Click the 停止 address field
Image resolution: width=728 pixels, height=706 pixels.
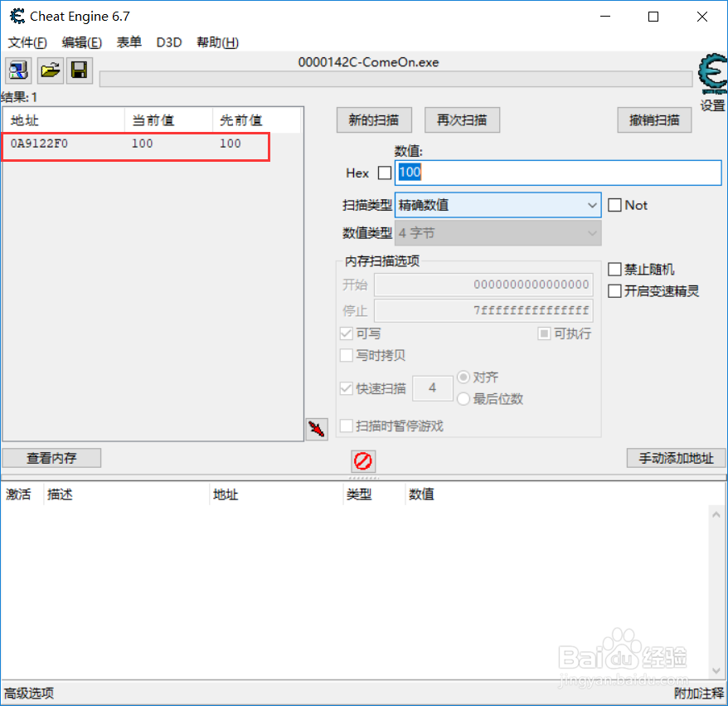(x=483, y=310)
